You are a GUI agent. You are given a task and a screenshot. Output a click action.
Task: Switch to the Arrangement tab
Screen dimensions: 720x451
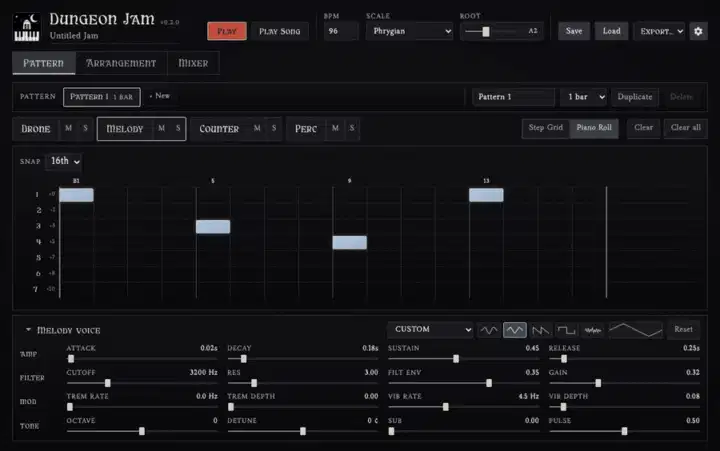pyautogui.click(x=121, y=63)
